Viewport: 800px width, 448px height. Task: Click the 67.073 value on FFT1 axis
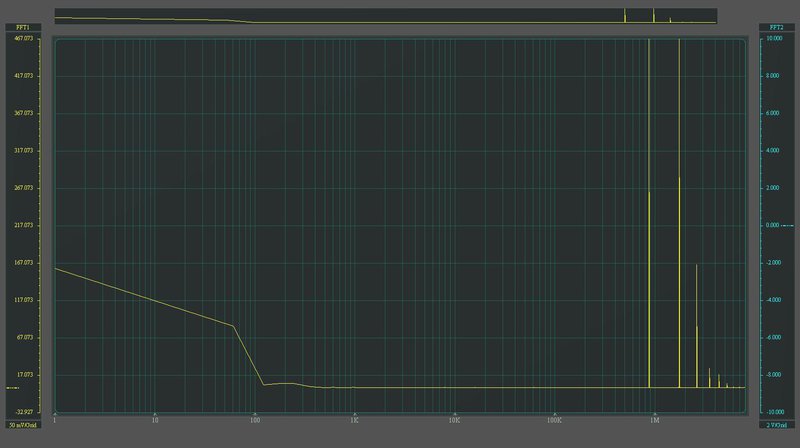click(x=25, y=337)
